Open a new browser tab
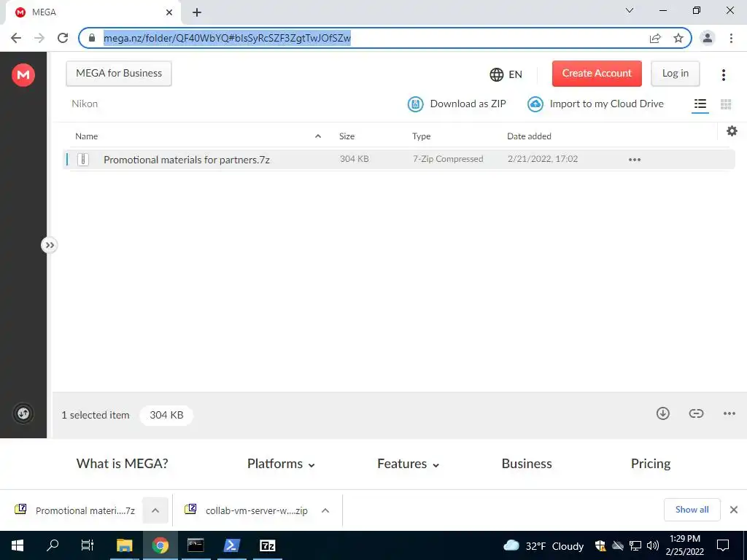Image resolution: width=747 pixels, height=560 pixels. coord(197,12)
